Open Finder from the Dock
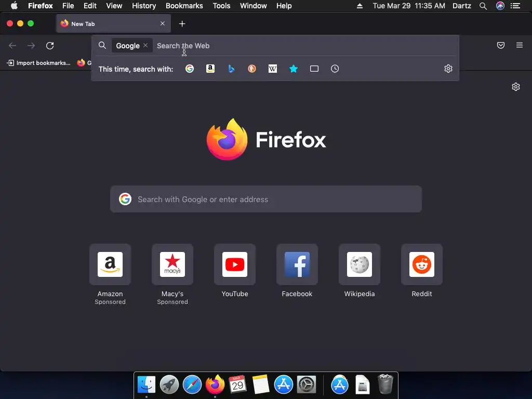Screen dimensions: 532x399 [146, 384]
